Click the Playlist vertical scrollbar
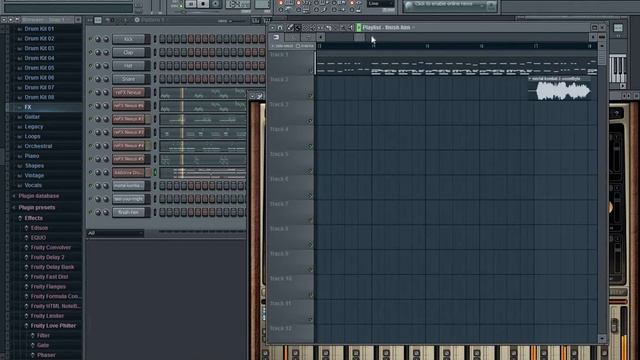The width and height of the screenshot is (640, 360). click(x=602, y=57)
